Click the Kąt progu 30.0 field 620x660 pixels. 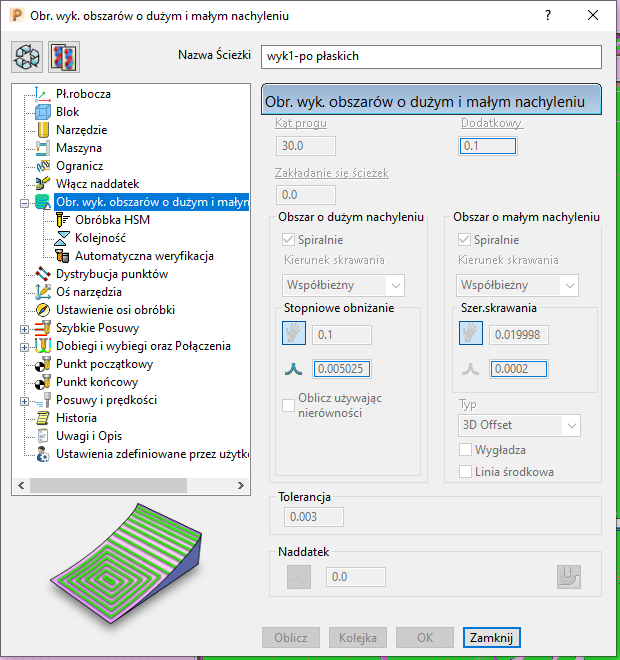(x=306, y=146)
